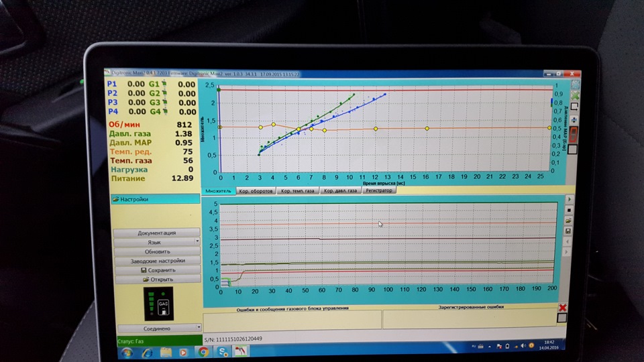Screen dimensions: 644x362
Task: Click the red digit display icon
Action: [x=574, y=134]
